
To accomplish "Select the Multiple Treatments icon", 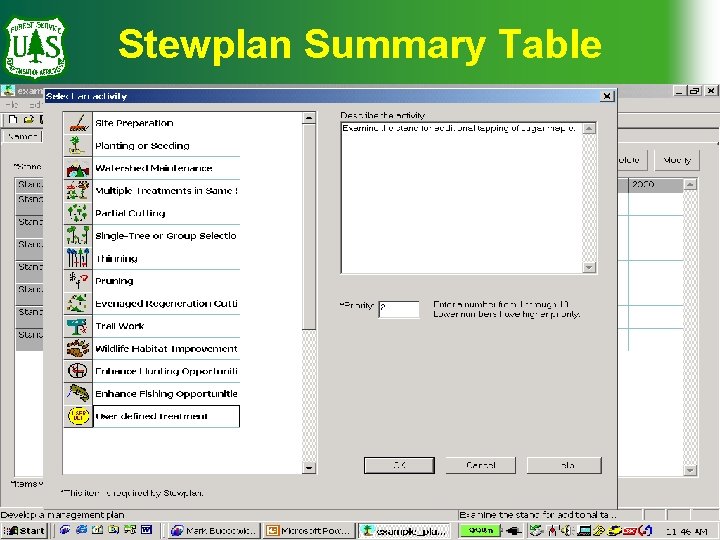I will 78,191.
